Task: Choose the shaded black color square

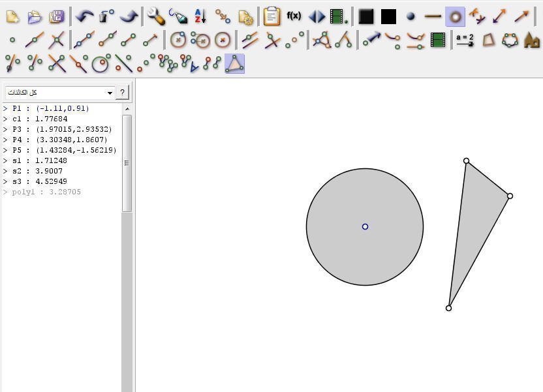Action: [x=366, y=16]
